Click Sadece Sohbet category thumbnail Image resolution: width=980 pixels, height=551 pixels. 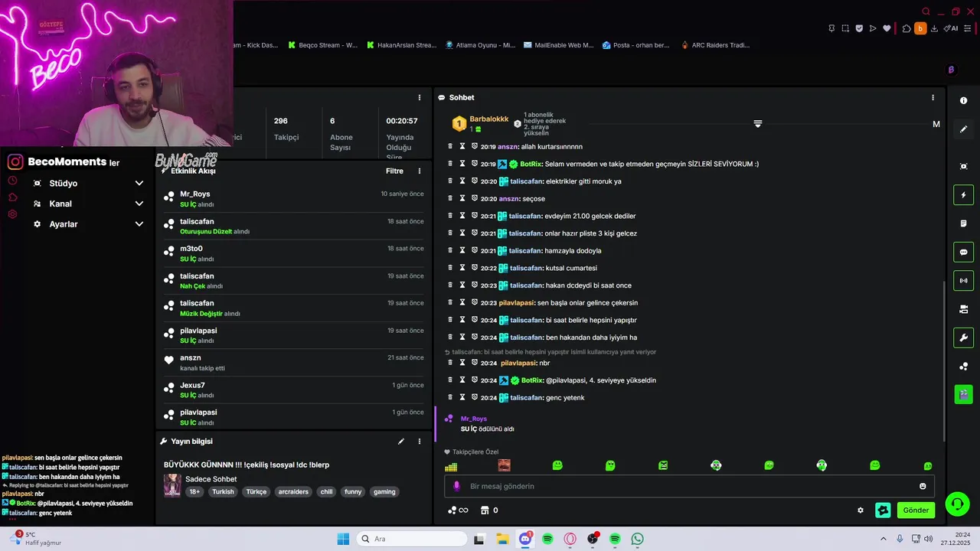172,485
